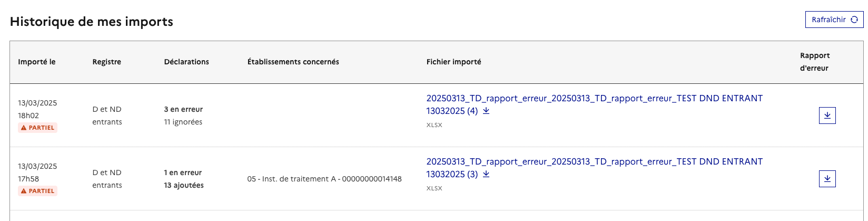The width and height of the screenshot is (868, 221).
Task: Click the "Historique de mes imports" heading
Action: pyautogui.click(x=92, y=22)
